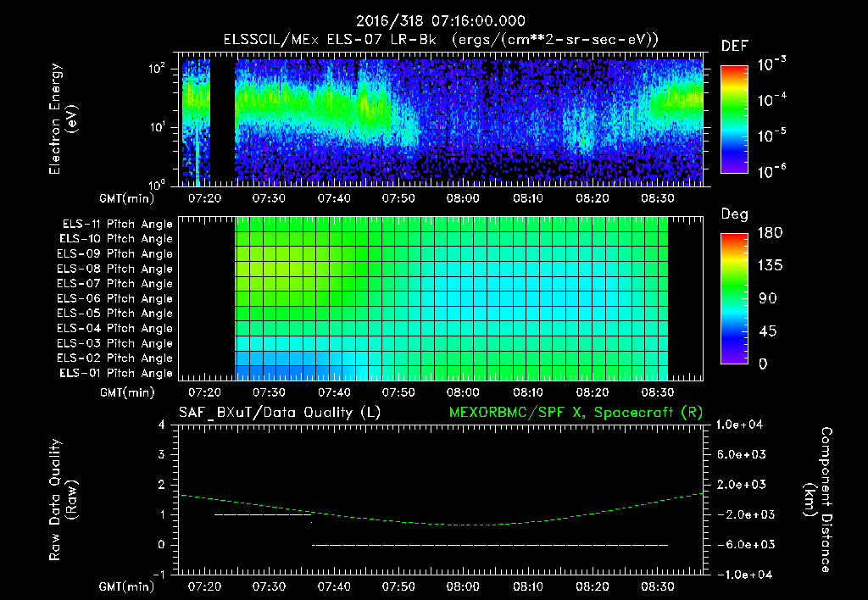Click the 90 value on Deg scale
Viewport: 868px width, 600px height.
pos(768,299)
